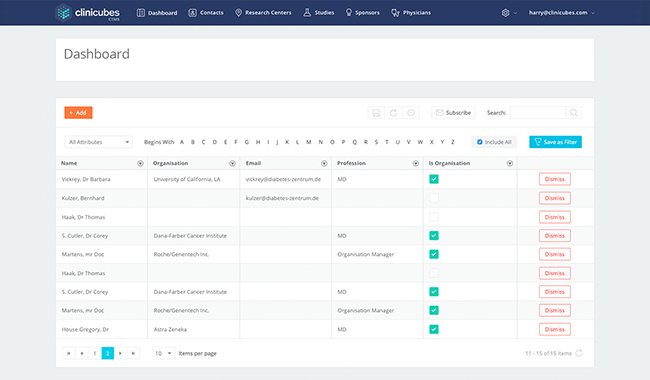The height and width of the screenshot is (380, 650).
Task: Select the highlighted page 2 button
Action: [107, 353]
